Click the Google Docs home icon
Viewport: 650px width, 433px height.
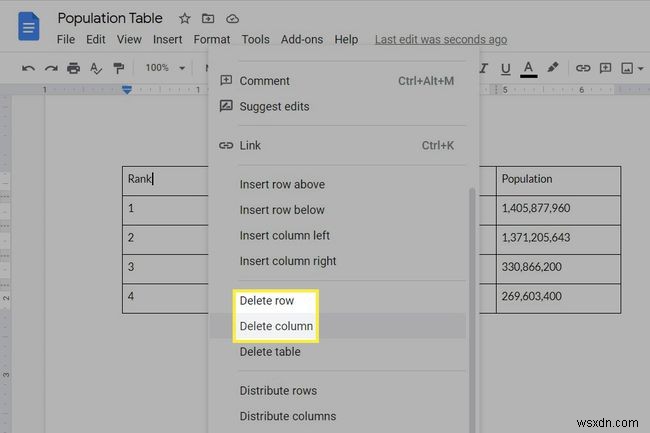29,27
